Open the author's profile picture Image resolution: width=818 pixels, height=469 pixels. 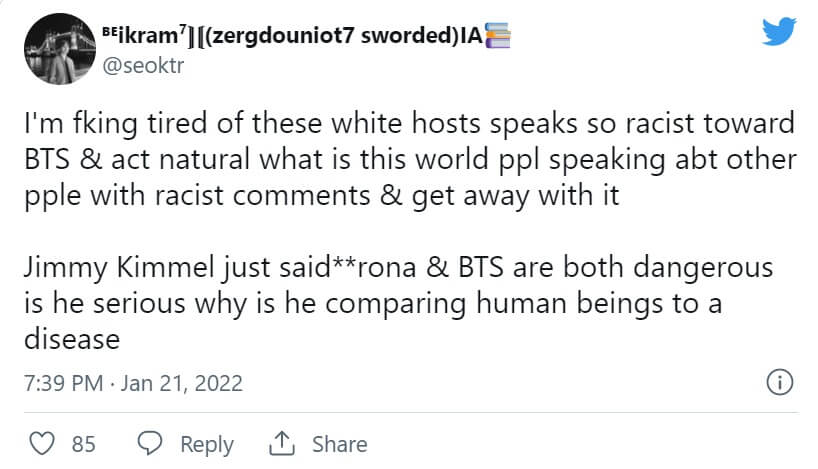tap(52, 50)
